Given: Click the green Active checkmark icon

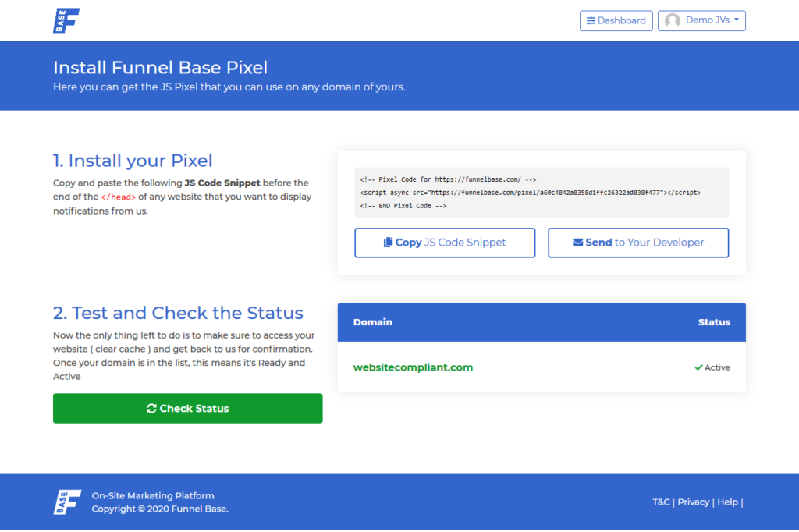Looking at the screenshot, I should (698, 367).
